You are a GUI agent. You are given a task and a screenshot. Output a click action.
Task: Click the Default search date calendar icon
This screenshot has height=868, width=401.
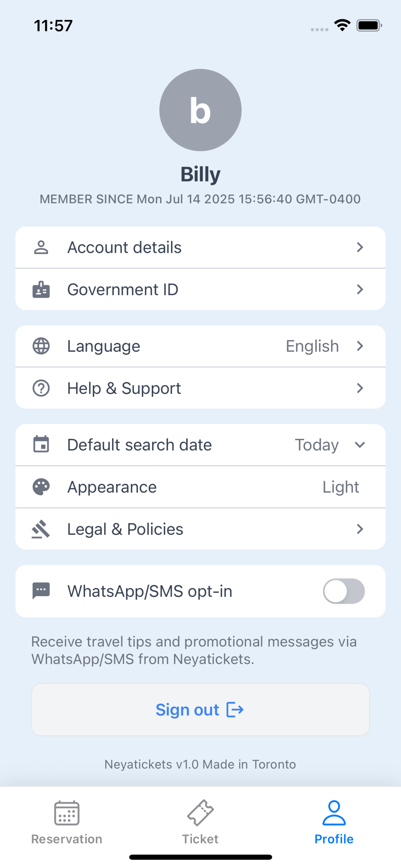tap(41, 445)
